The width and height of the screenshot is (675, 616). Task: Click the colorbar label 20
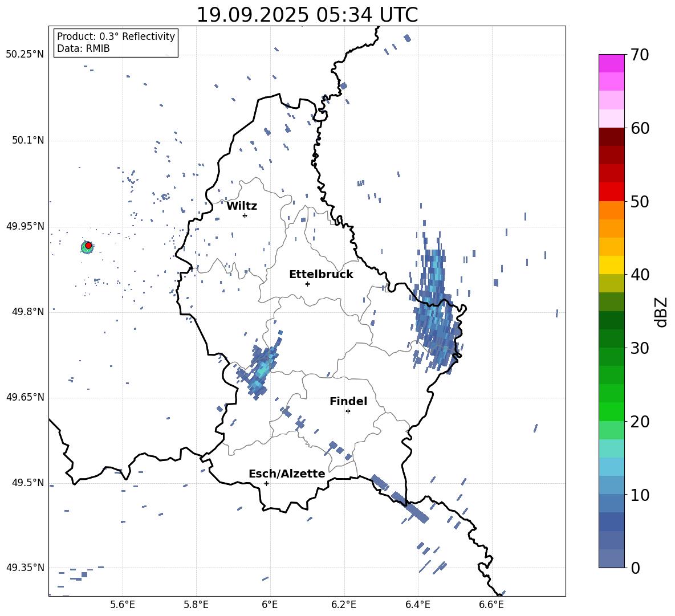tap(640, 422)
